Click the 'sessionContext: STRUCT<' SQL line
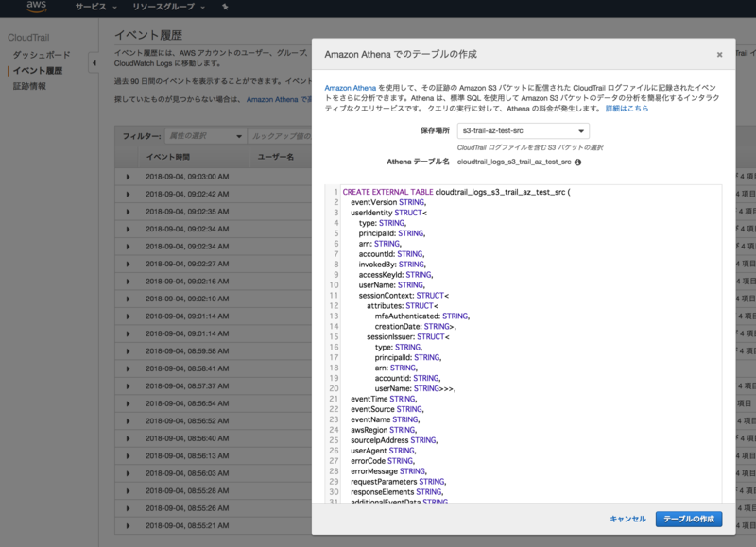This screenshot has height=547, width=756. [404, 296]
